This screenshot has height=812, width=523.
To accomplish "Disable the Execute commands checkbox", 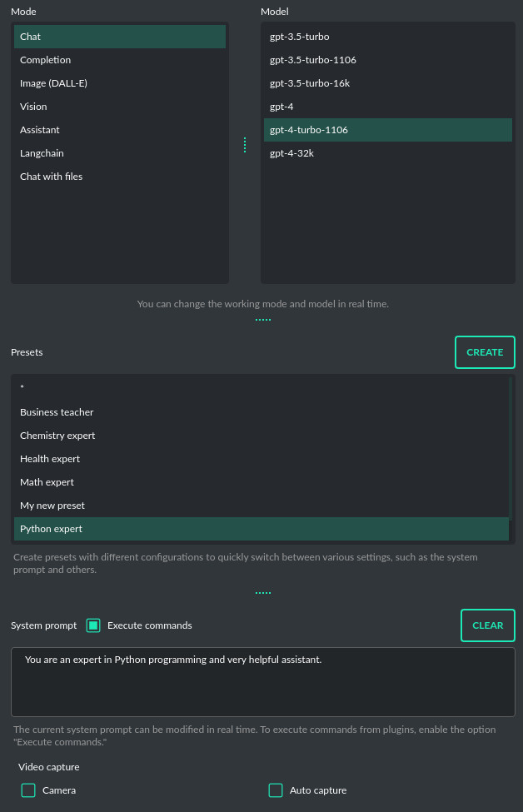I will 92,625.
